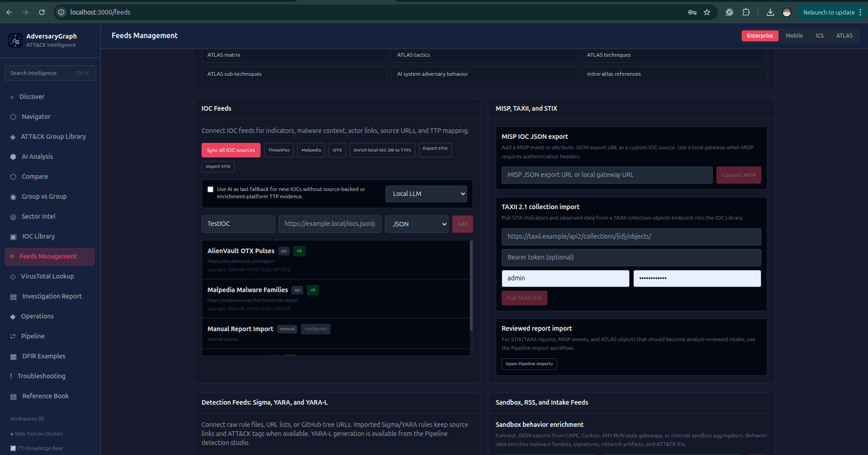This screenshot has width=868, height=455.
Task: Click the Compare circle icon
Action: [13, 177]
